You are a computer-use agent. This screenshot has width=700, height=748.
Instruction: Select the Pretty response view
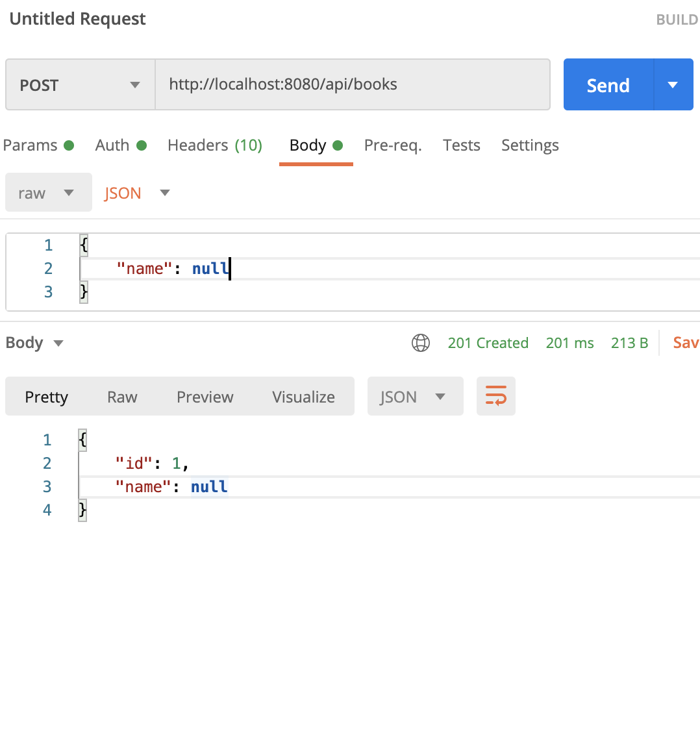click(x=46, y=397)
